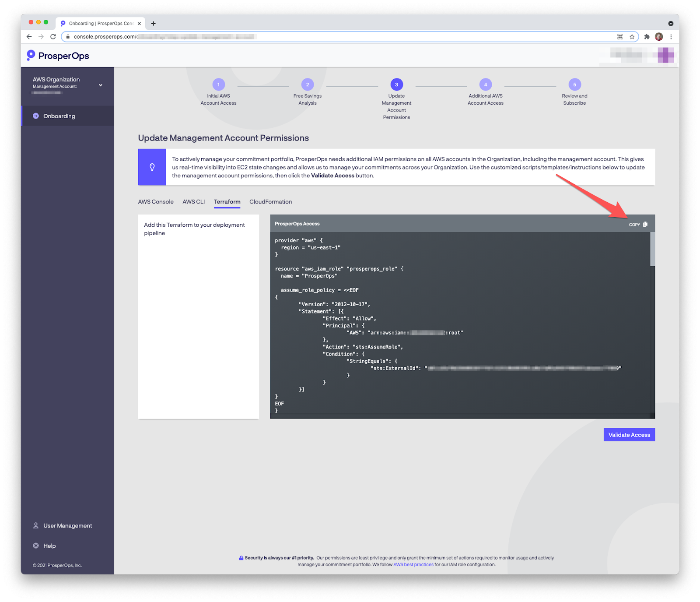
Task: Click the 'Update Management Account Permissions' heading
Action: coord(224,138)
